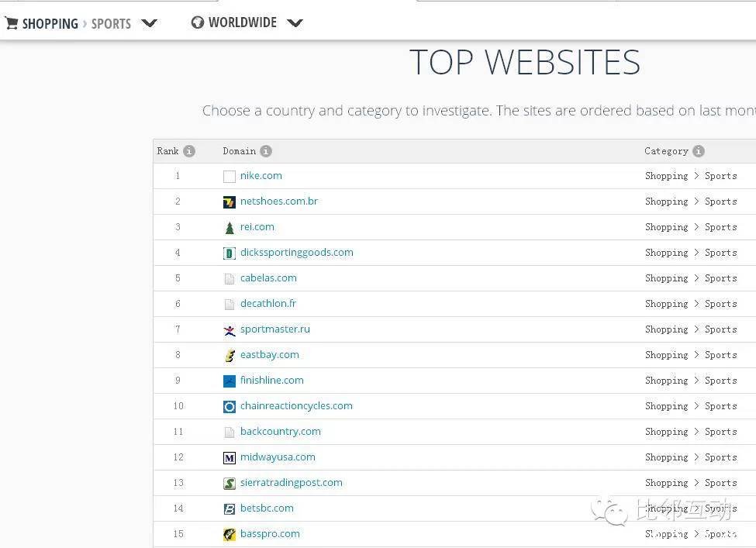Open the netshoes.com.br link

(279, 201)
